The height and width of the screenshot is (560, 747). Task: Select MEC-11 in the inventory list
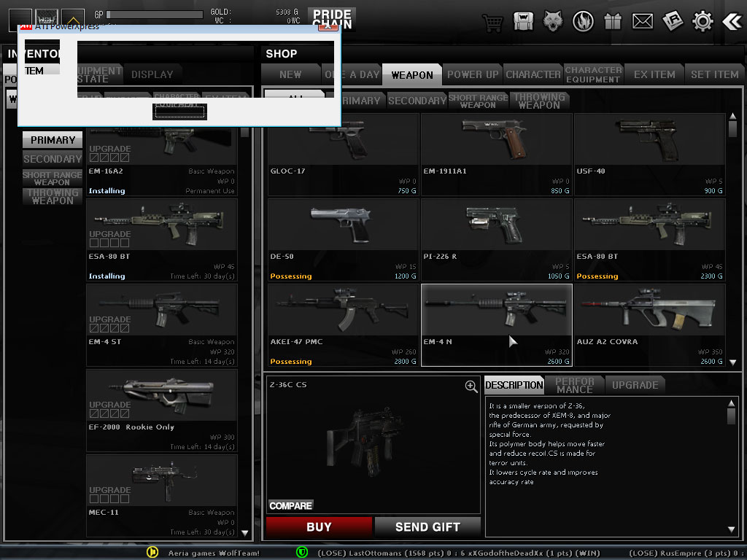[x=161, y=496]
